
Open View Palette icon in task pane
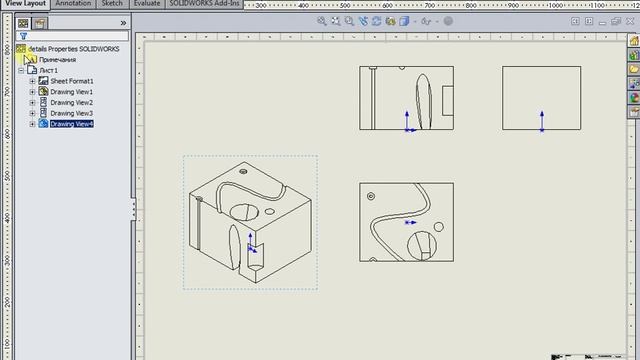tap(634, 84)
